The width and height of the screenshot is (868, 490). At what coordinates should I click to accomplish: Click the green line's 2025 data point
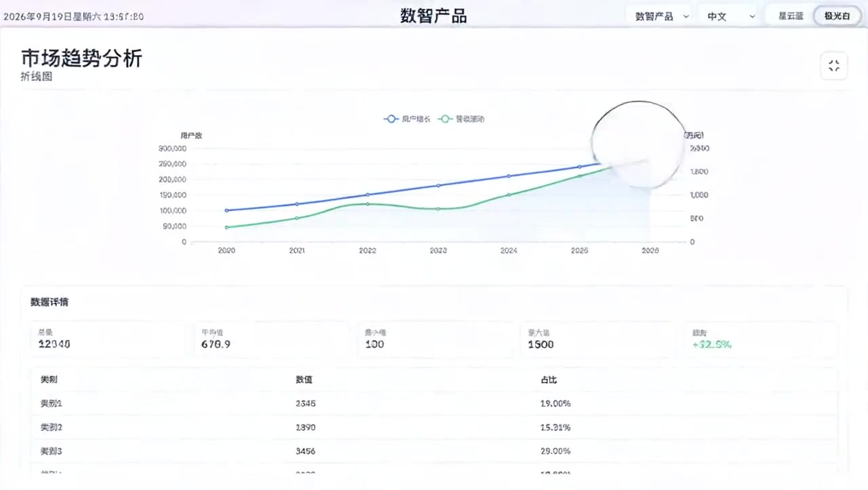tap(579, 176)
